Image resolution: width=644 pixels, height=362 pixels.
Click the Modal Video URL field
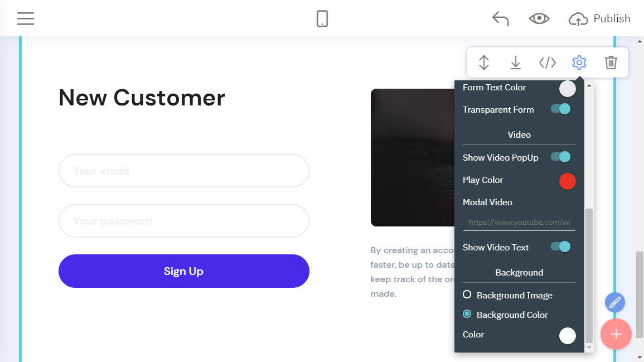pos(519,222)
